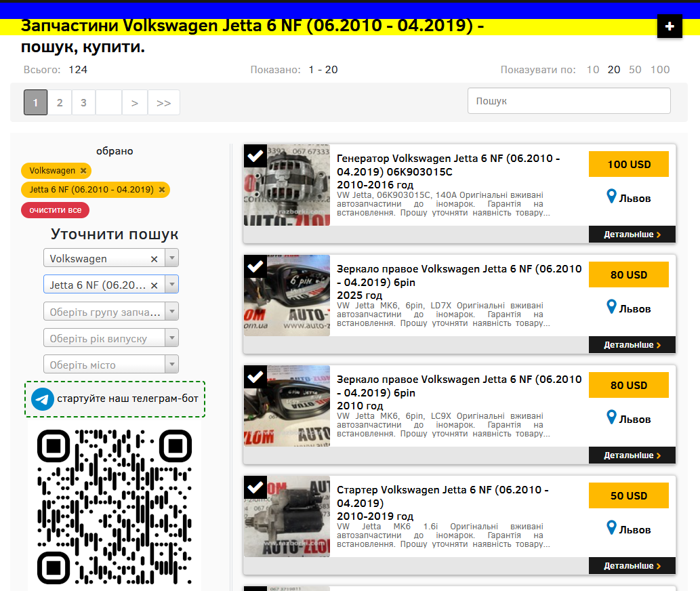Click the 80 USD price on 2025 год mirror
Viewport: 700px width, 591px height.
629,274
